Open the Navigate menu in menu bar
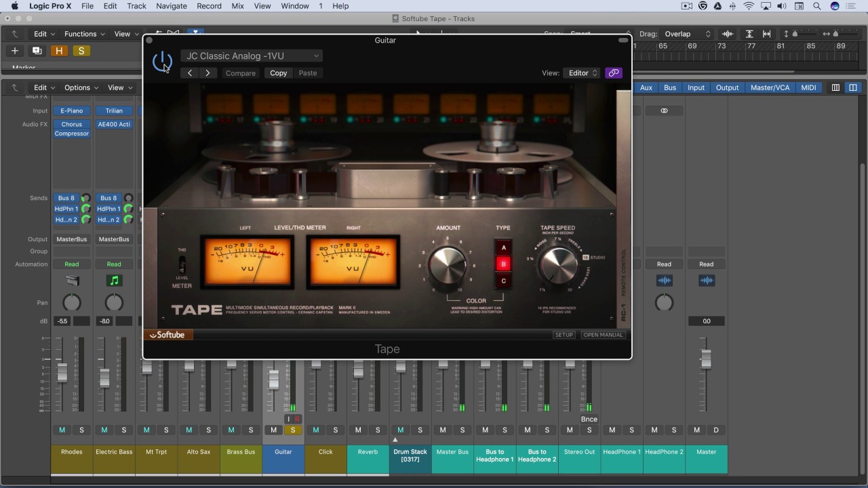The height and width of the screenshot is (488, 868). pyautogui.click(x=172, y=6)
